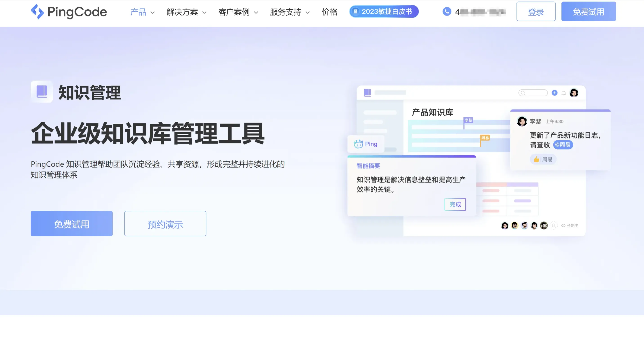Expand the 客户案例 chevron
The image size is (644, 353).
256,13
